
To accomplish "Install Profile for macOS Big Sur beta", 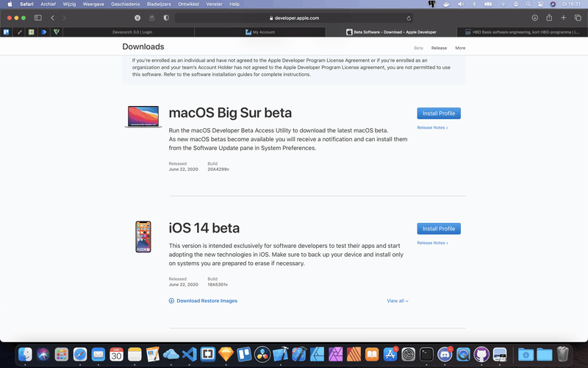I will pos(439,113).
